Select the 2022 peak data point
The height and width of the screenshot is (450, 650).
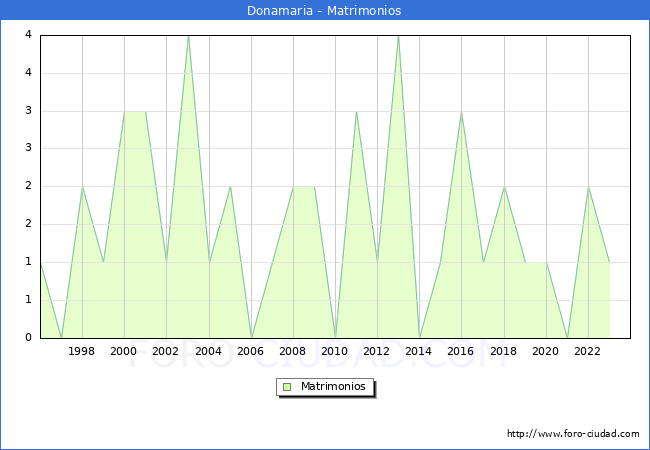[588, 187]
